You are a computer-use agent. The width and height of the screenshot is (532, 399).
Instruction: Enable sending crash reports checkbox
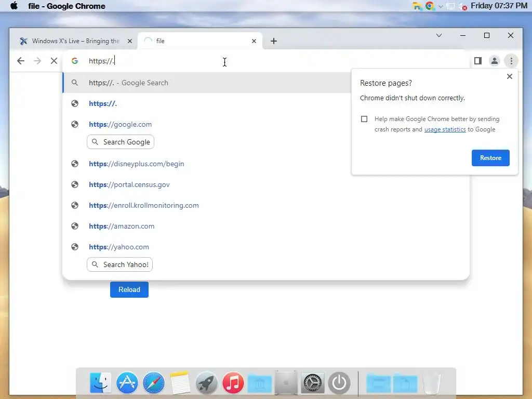tap(364, 119)
